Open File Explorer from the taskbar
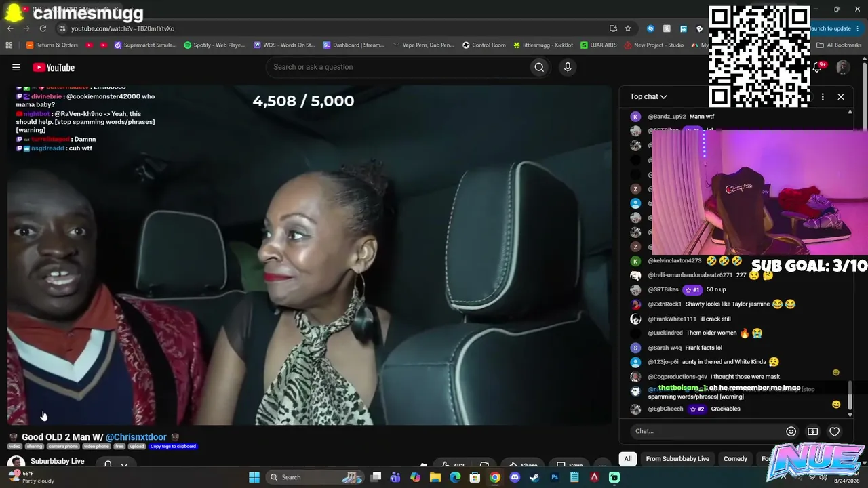Screen dimensions: 868x488 pos(435,477)
